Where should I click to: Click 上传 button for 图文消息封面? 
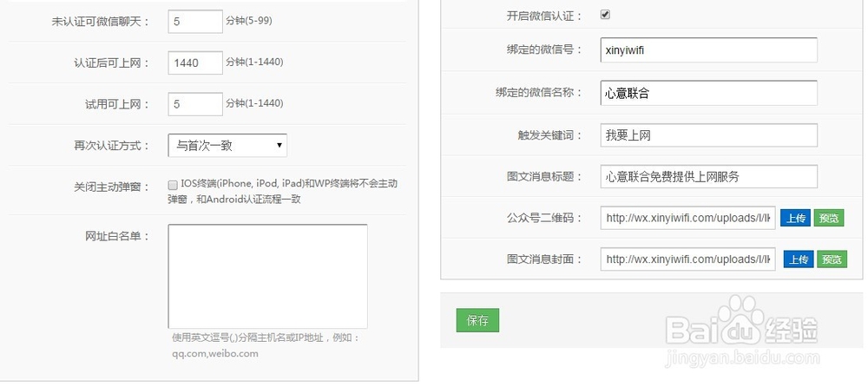799,259
